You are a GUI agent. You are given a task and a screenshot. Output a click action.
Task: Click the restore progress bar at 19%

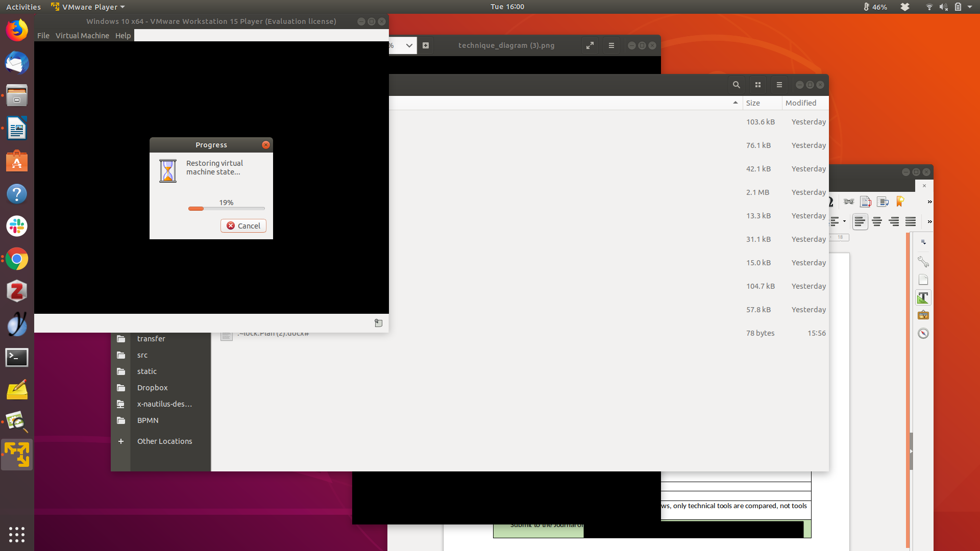click(x=226, y=209)
